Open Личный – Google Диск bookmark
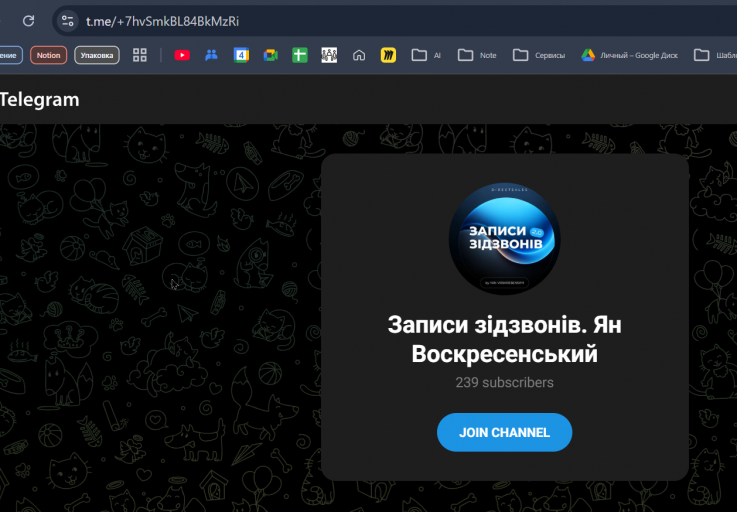737x512 pixels. (x=630, y=55)
